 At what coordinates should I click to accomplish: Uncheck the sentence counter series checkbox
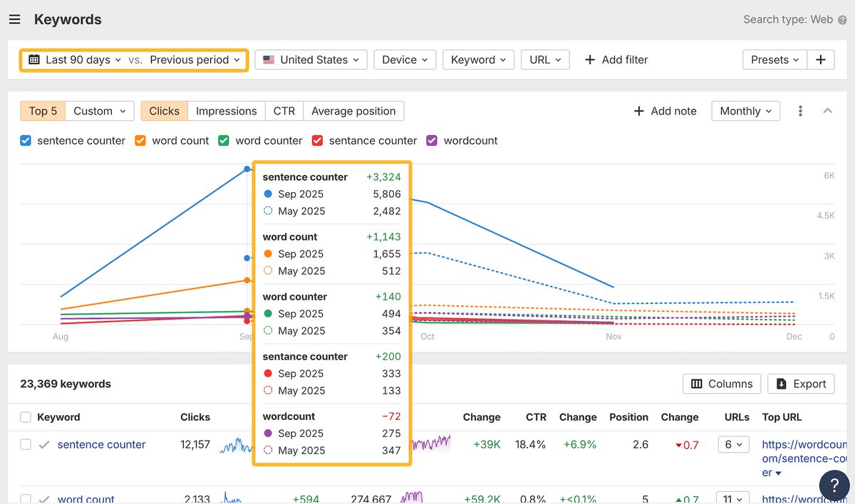[26, 140]
